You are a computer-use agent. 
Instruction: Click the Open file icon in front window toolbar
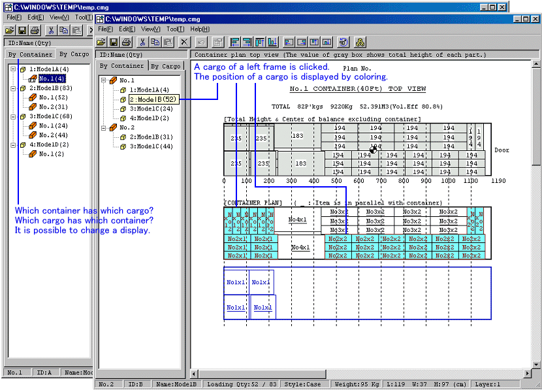(x=102, y=42)
